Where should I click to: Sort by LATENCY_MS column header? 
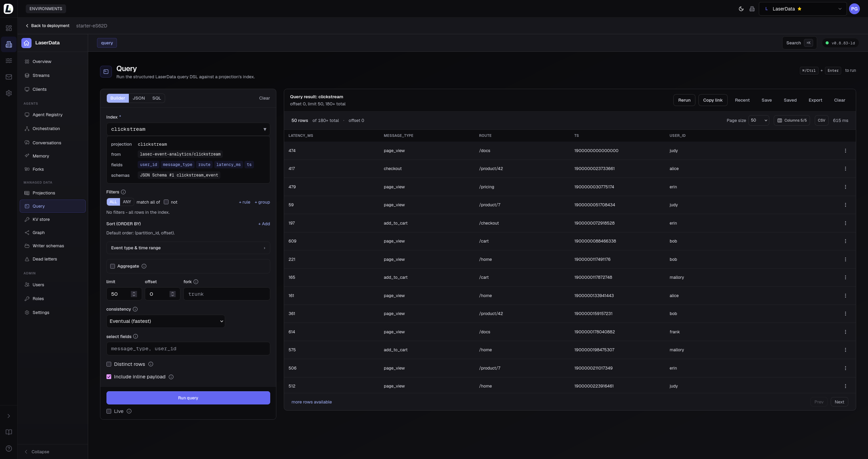[x=301, y=135]
